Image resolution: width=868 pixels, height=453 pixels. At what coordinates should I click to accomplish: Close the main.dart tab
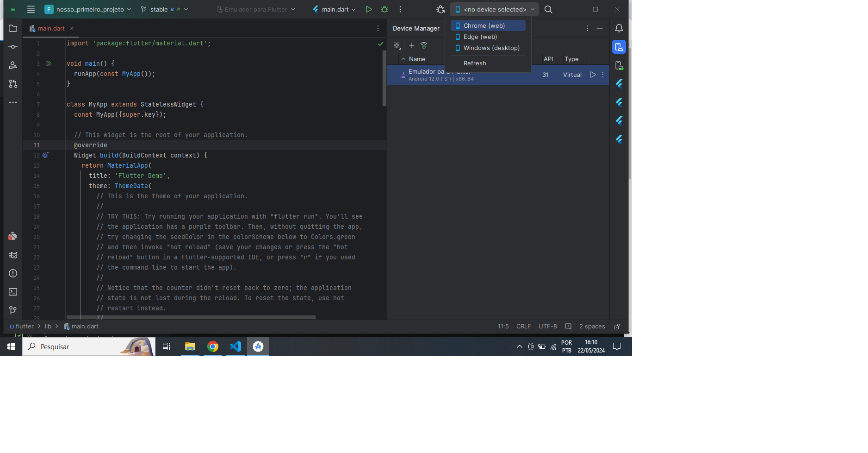[72, 28]
